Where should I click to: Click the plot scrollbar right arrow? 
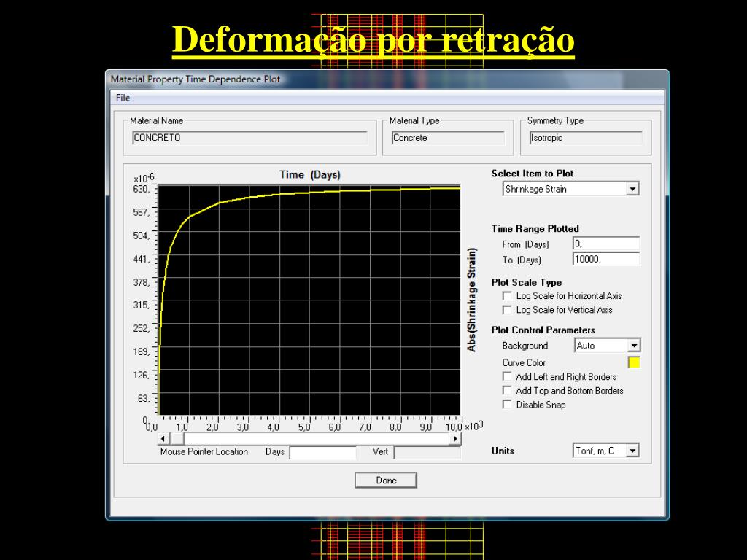coord(455,438)
